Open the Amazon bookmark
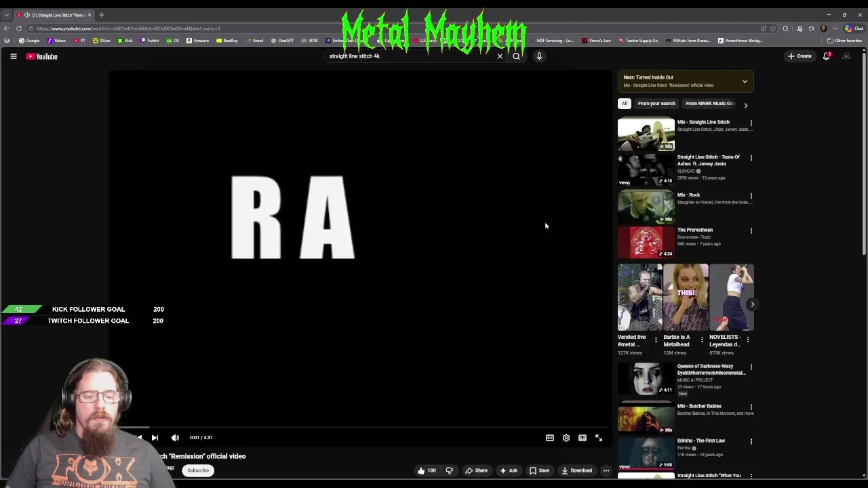The image size is (868, 488). 198,41
